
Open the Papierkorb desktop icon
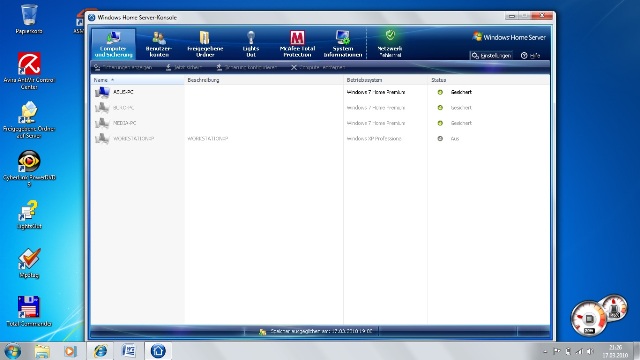point(29,19)
